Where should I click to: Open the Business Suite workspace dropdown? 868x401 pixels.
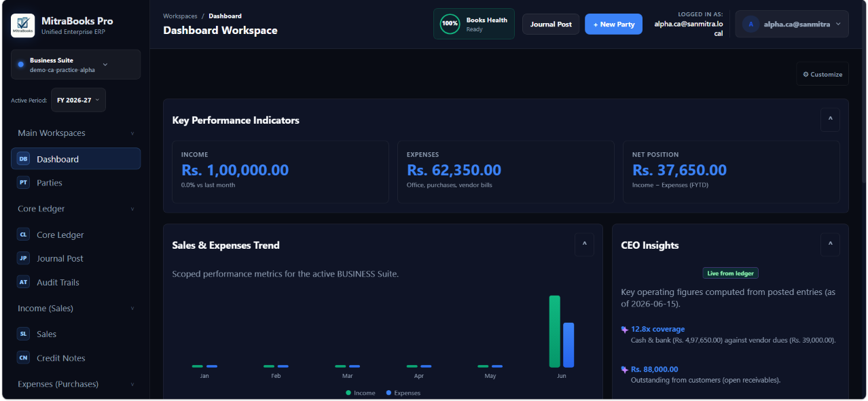point(75,65)
